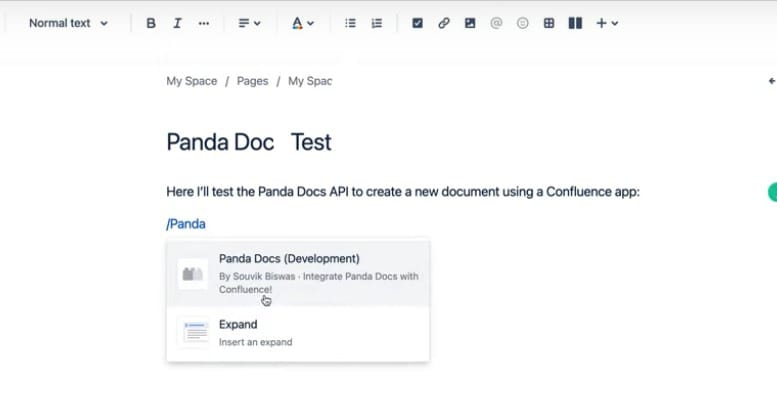Click the green avatar at right edge
This screenshot has height=400, width=777.
click(773, 192)
